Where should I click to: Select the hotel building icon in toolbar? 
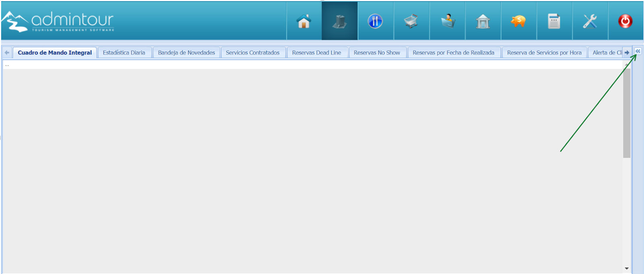pyautogui.click(x=340, y=21)
